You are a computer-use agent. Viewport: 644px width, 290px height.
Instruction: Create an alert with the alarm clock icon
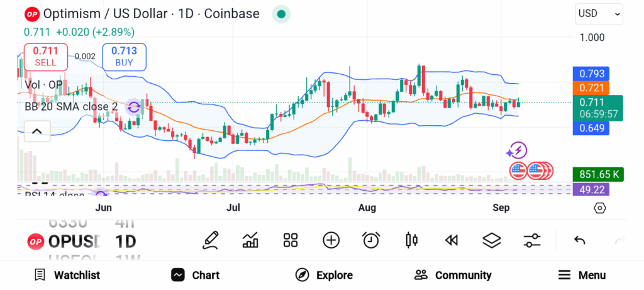371,240
